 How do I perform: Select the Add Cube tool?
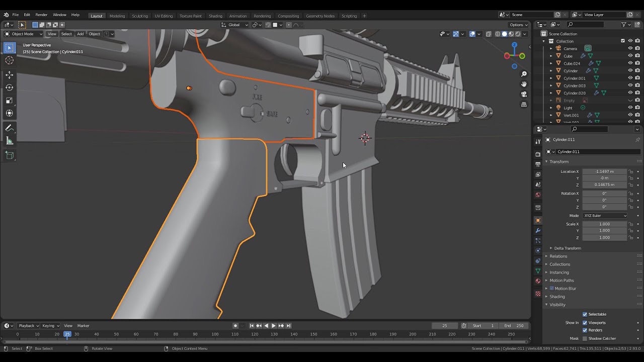[9, 155]
